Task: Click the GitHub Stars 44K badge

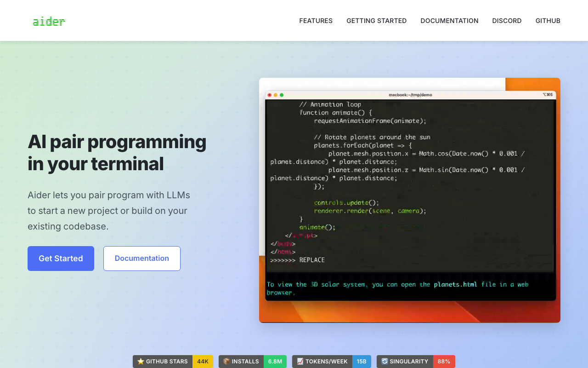Action: 173,362
